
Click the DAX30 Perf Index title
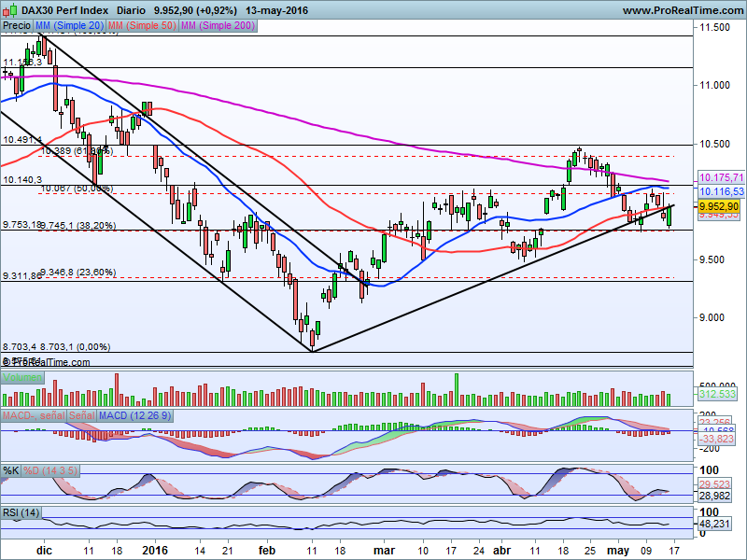tap(64, 10)
